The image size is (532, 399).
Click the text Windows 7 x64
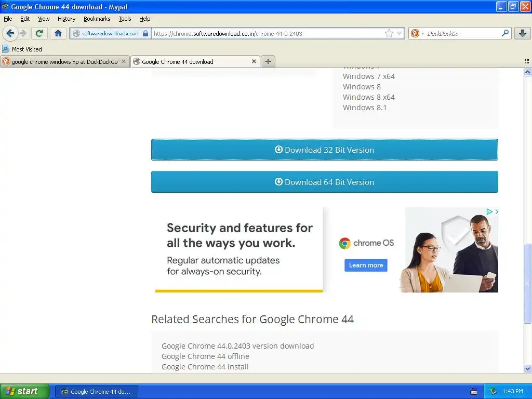click(x=369, y=76)
